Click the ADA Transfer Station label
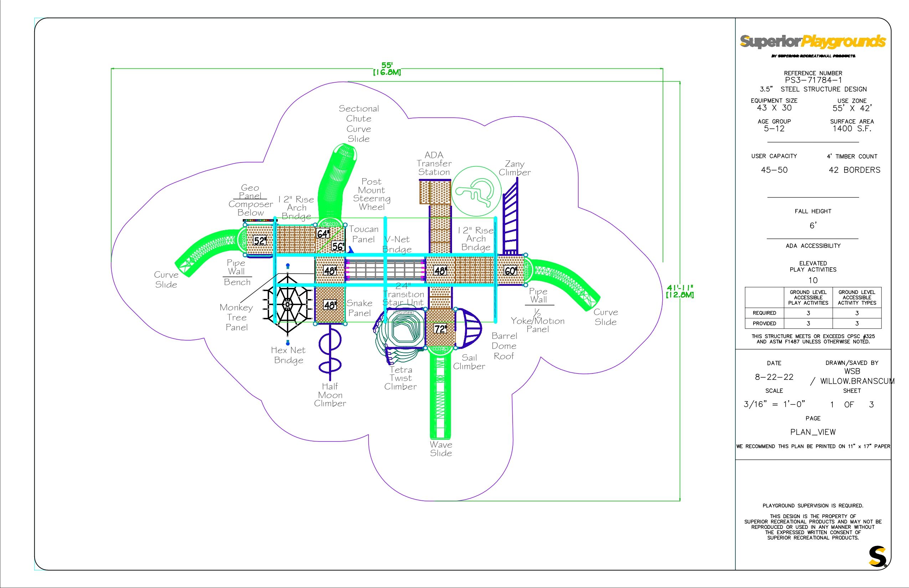Screen dimensions: 909x588 click(434, 164)
